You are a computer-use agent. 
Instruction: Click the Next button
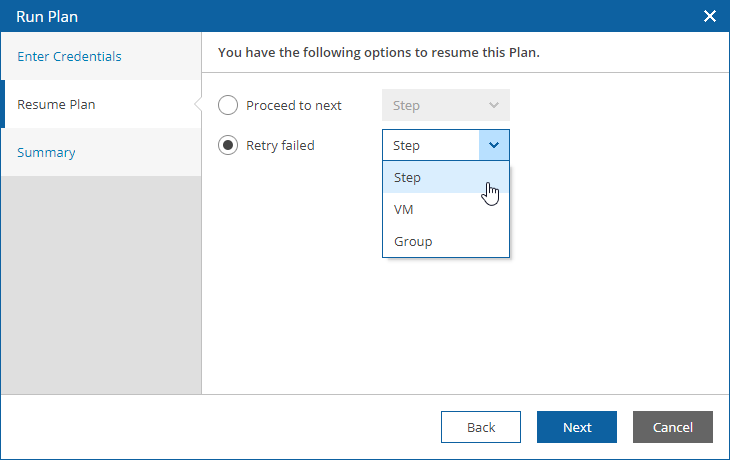coord(577,427)
